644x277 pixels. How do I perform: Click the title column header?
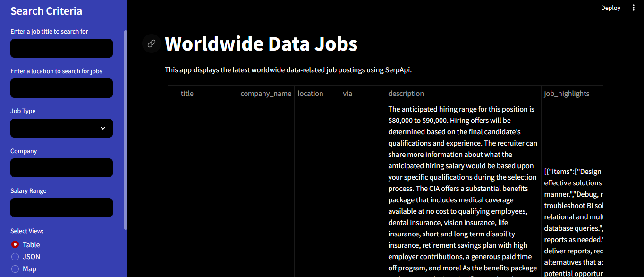tap(187, 93)
